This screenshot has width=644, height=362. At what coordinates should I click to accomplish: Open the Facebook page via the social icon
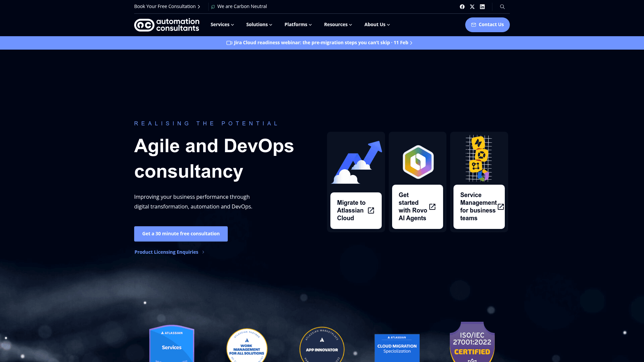[x=462, y=6]
